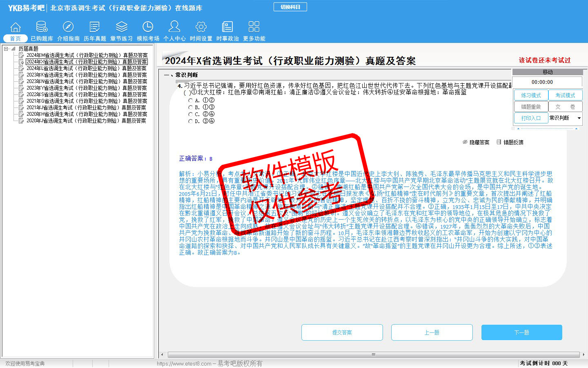Open 时间设置 gear icon

point(201,27)
